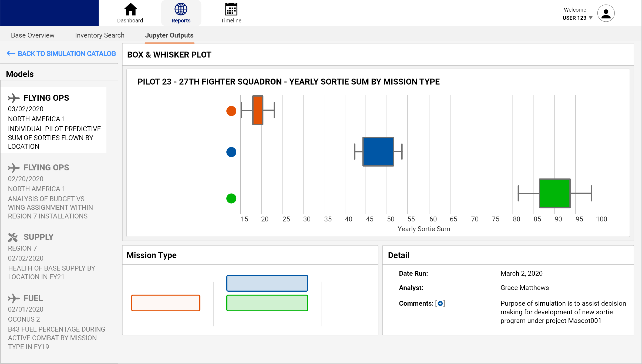Click the back arrow icon before BACK TO SIMULATION CATALOG
The image size is (642, 364).
pyautogui.click(x=11, y=53)
